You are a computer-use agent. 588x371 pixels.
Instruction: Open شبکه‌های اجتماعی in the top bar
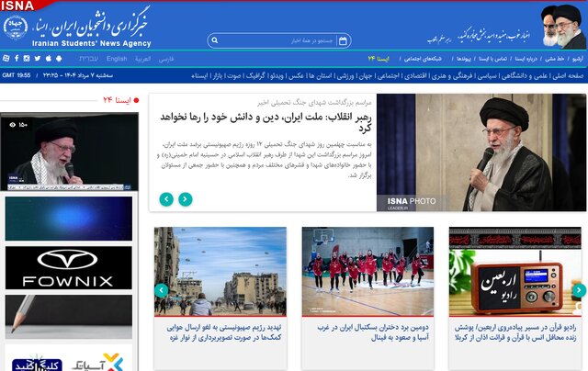click(424, 59)
